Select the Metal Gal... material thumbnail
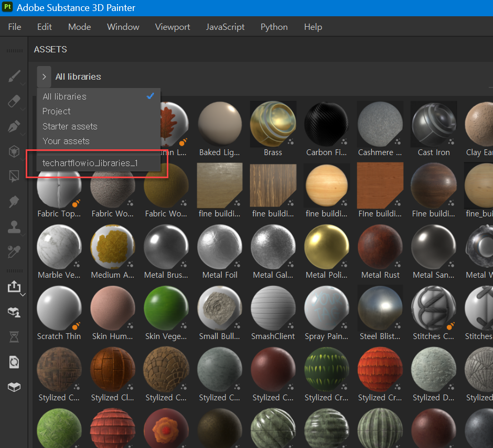Screen dimensions: 493x448 (x=273, y=247)
